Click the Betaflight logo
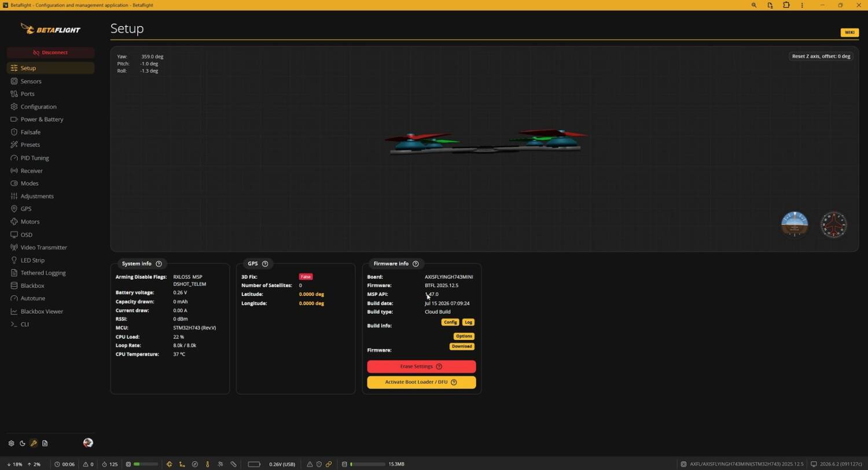The width and height of the screenshot is (868, 470). coord(50,29)
